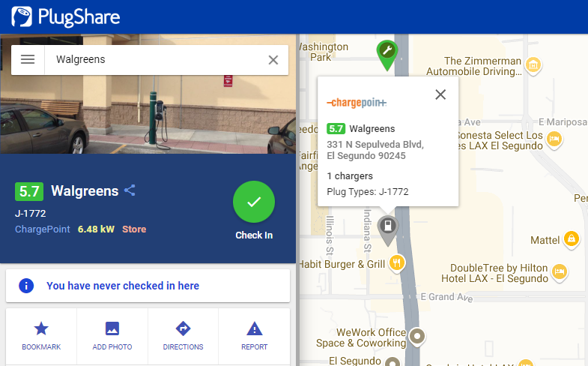Image resolution: width=588 pixels, height=366 pixels.
Task: Click the J-1772 plug type label in panel
Action: [x=31, y=214]
